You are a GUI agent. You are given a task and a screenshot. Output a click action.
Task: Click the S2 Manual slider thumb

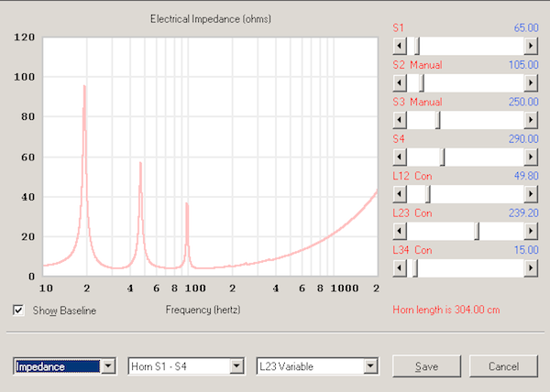tap(422, 82)
